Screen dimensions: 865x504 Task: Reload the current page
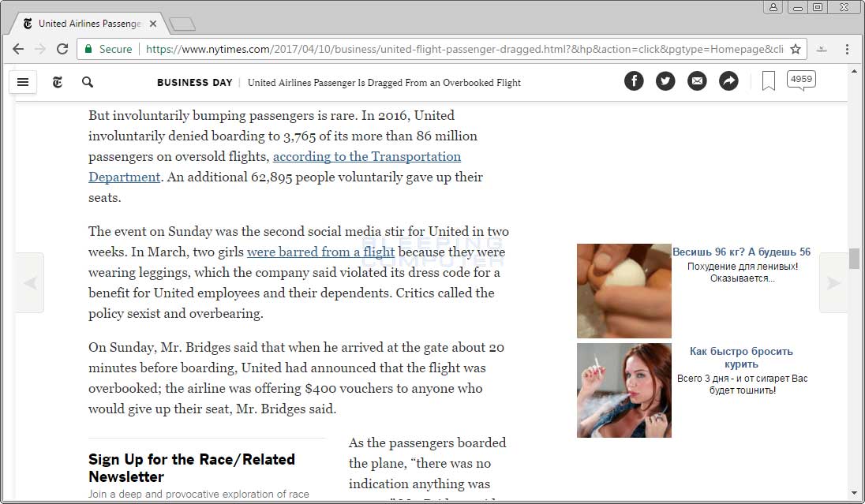point(62,49)
